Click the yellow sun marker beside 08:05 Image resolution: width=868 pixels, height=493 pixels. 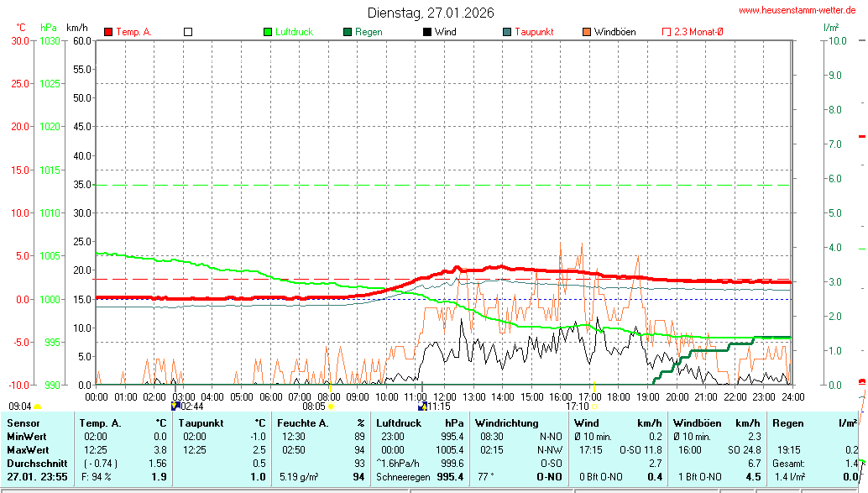[x=332, y=406]
